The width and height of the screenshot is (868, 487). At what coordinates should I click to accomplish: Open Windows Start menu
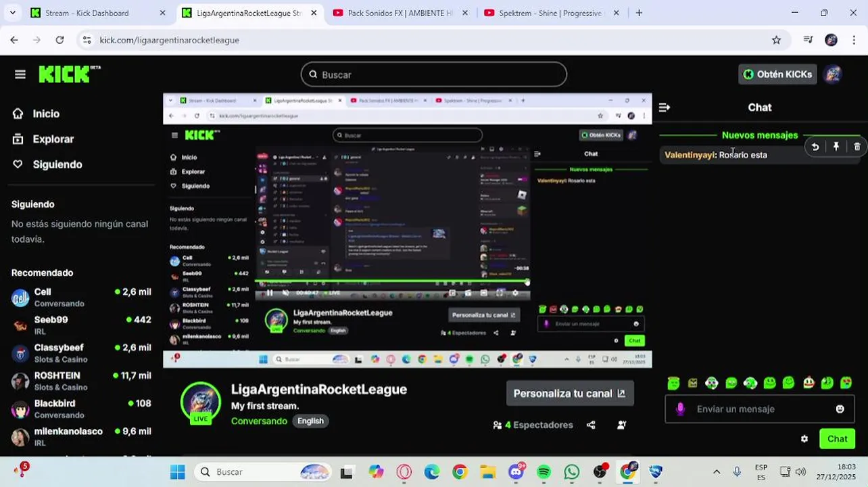pyautogui.click(x=178, y=472)
